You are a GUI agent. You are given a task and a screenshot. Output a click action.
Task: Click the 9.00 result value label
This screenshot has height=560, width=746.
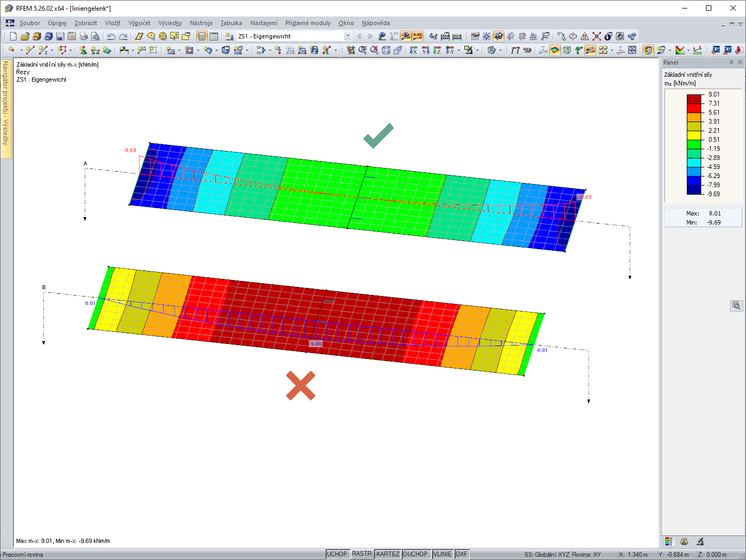tap(316, 344)
